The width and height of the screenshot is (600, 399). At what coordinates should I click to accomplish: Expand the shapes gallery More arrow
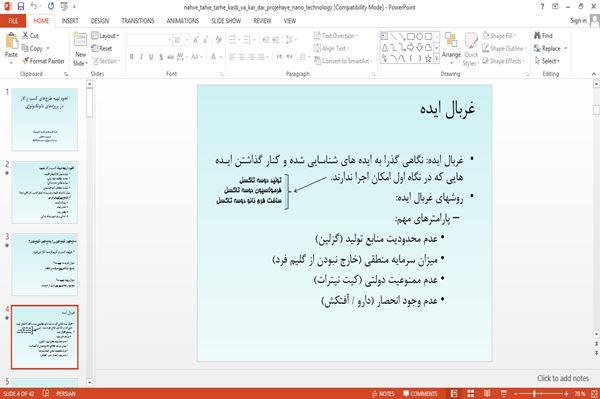coord(436,59)
